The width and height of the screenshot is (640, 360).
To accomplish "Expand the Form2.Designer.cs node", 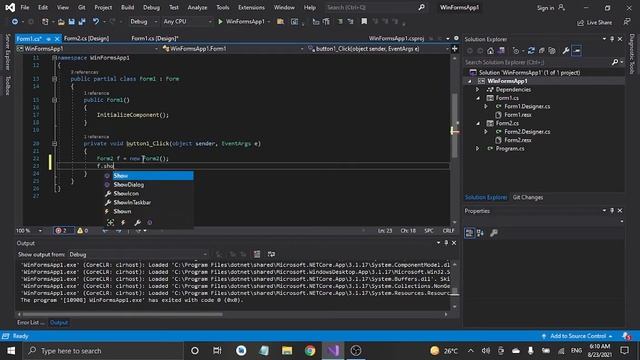I will click(486, 132).
